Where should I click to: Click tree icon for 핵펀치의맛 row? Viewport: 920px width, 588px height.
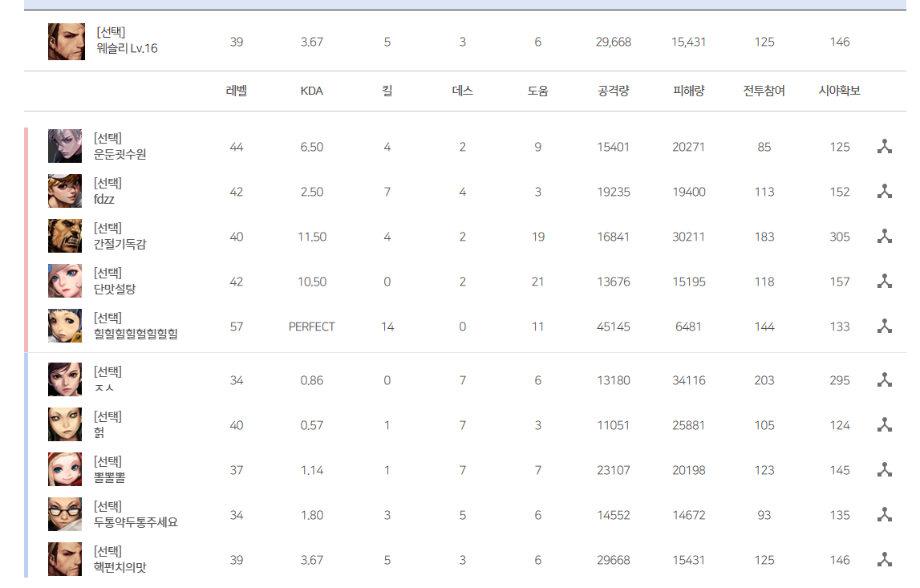[884, 560]
